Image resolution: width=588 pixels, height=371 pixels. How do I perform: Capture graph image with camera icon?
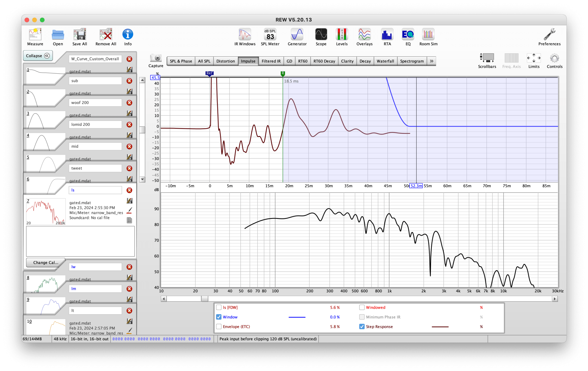(156, 58)
